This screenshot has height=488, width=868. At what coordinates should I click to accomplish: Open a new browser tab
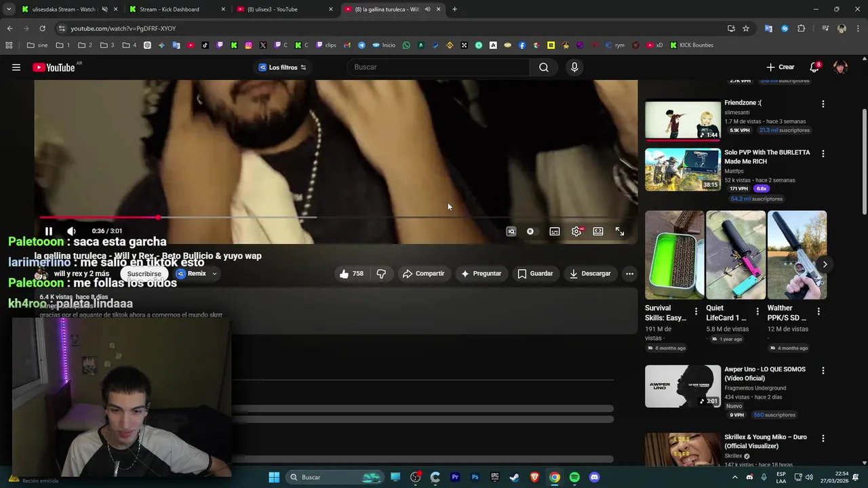coord(454,9)
